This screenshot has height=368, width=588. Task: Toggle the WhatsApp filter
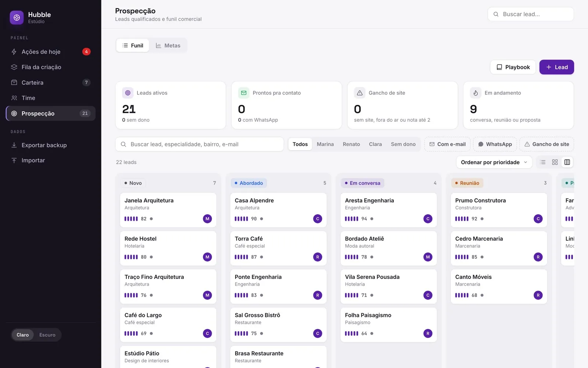click(495, 144)
